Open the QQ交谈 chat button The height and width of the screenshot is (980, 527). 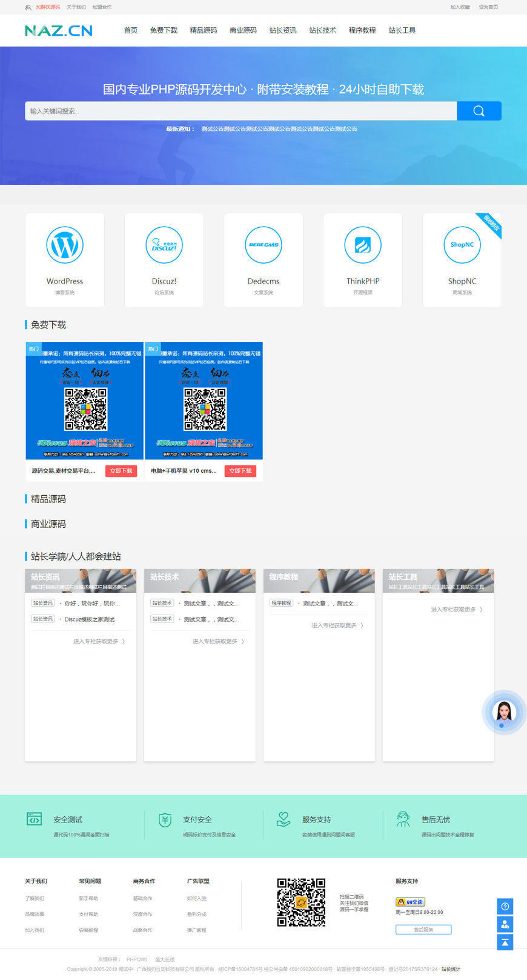point(410,902)
